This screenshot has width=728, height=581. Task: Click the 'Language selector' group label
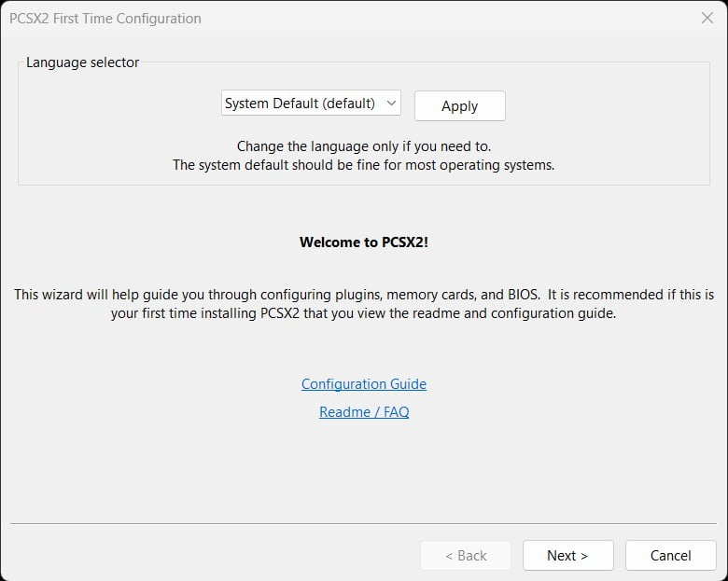pos(82,62)
